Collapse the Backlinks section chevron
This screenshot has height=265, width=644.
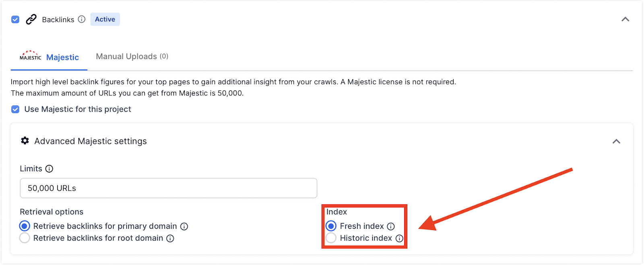(625, 19)
